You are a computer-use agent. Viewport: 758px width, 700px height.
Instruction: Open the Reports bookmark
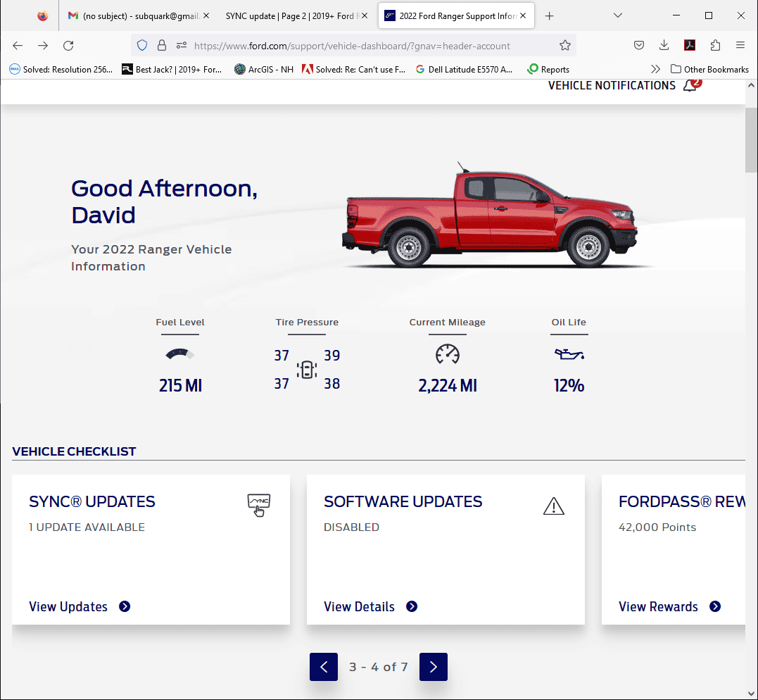point(548,69)
